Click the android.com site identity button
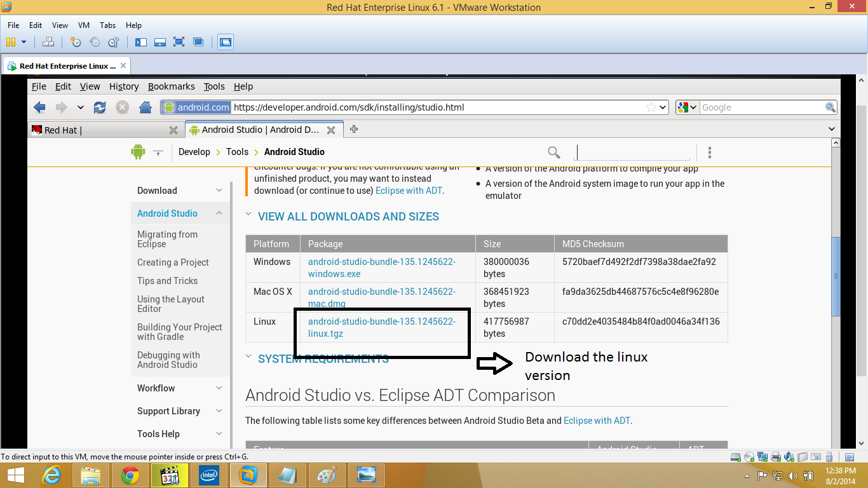This screenshot has height=488, width=868. 196,107
